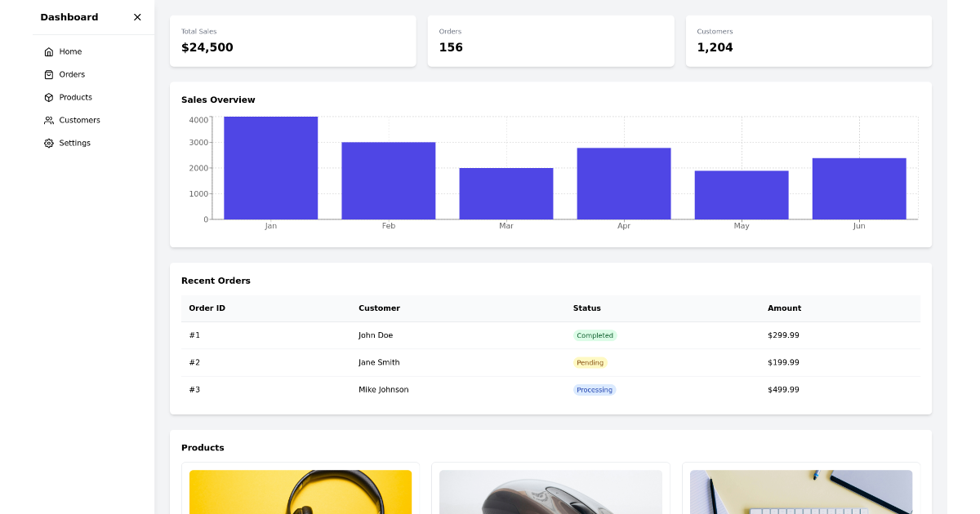Click the January bar in the sales chart
Viewport: 980px width, 514px height.
270,167
